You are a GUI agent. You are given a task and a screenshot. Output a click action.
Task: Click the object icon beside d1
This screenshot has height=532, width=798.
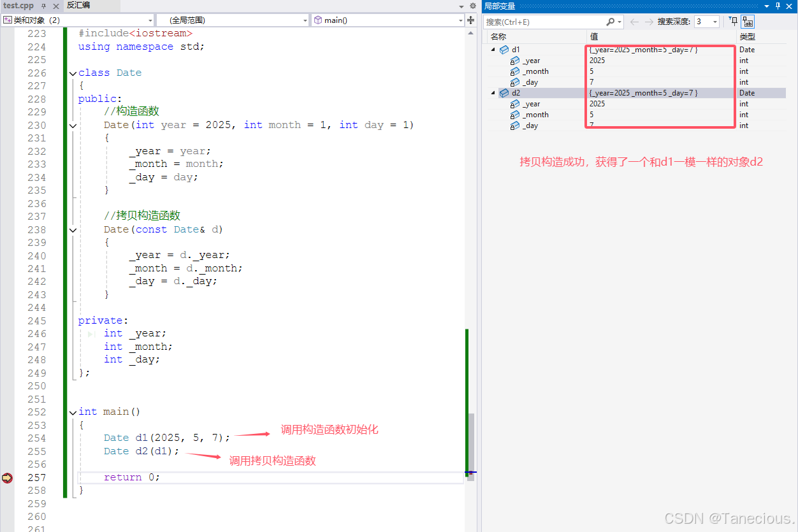[x=504, y=50]
